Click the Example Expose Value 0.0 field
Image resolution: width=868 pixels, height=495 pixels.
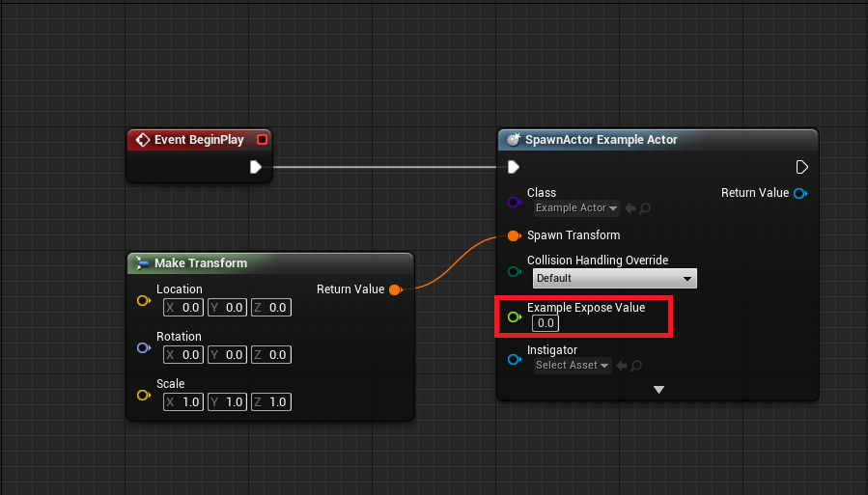point(546,323)
